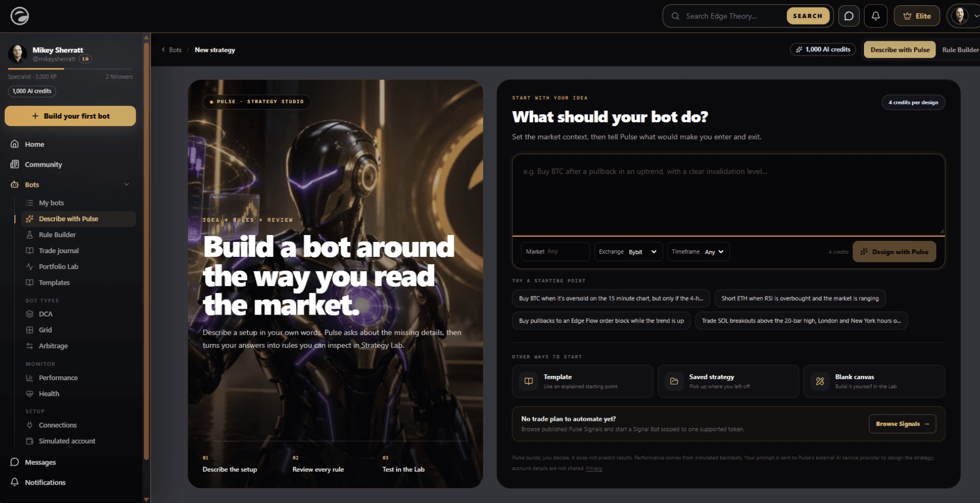The height and width of the screenshot is (503, 980).
Task: Select the Arbitrage bot type
Action: [53, 346]
